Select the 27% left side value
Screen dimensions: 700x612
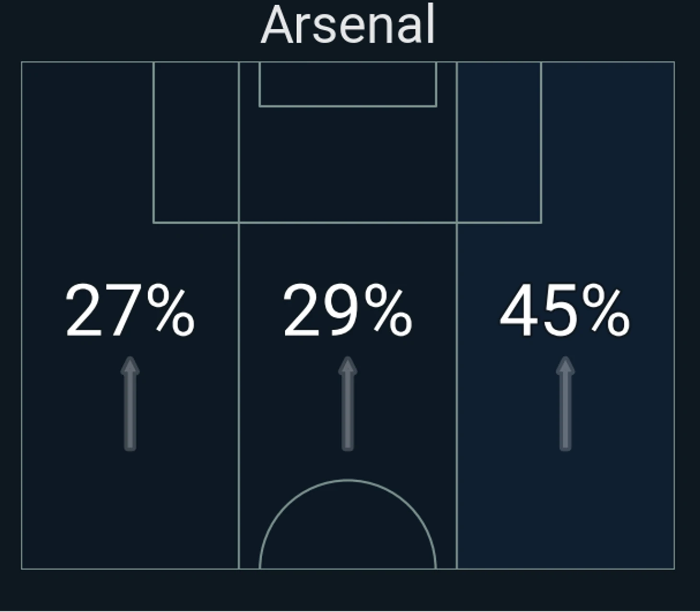pyautogui.click(x=130, y=311)
